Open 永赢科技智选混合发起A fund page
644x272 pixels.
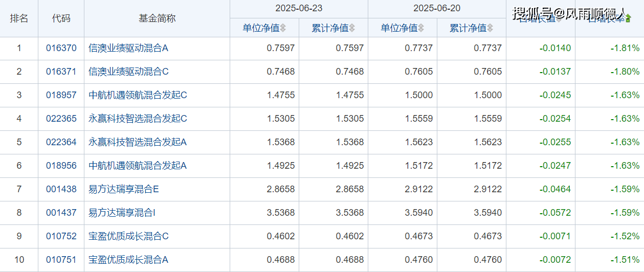click(x=138, y=142)
